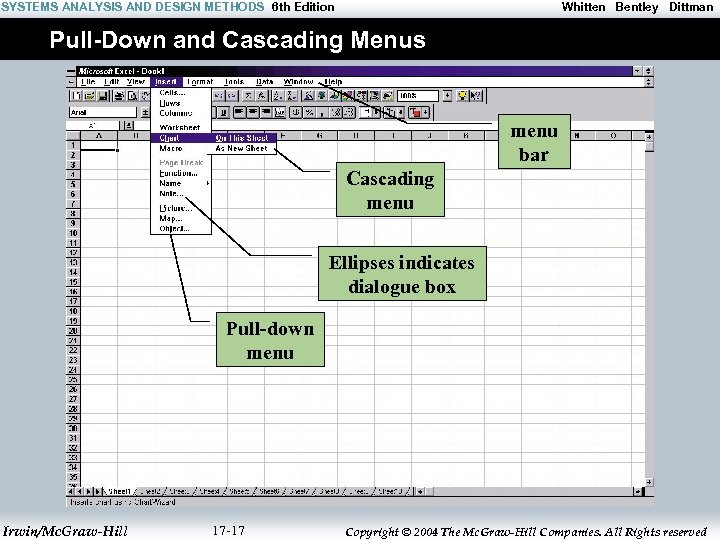
Task: Choose Worksheet from the Insert menu
Action: tap(181, 127)
